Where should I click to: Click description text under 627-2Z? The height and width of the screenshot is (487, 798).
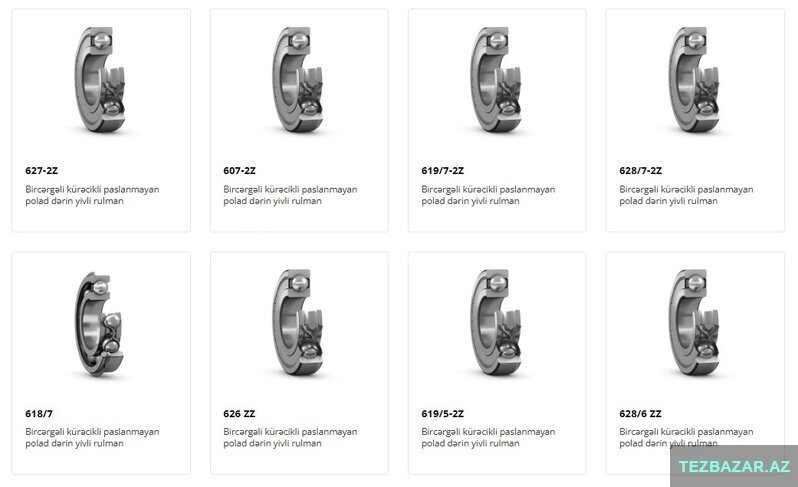click(92, 195)
